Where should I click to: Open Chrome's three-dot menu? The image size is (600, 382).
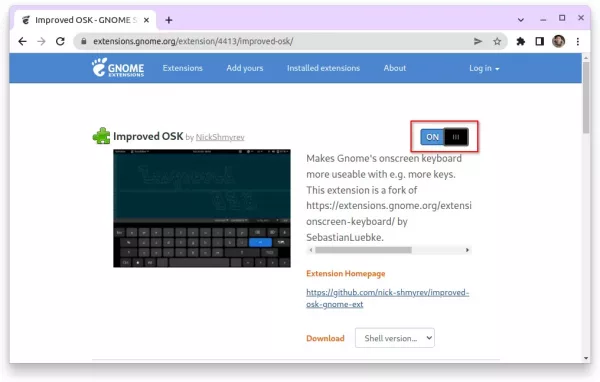point(578,41)
